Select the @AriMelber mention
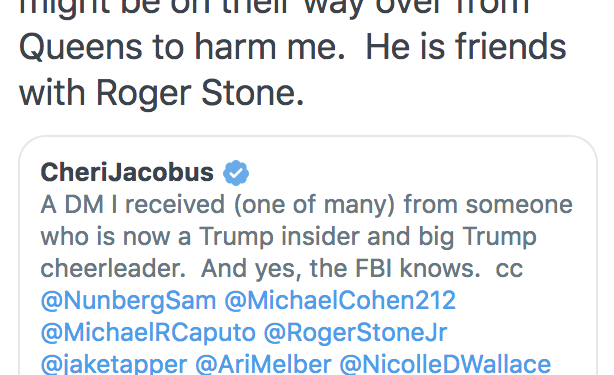Image resolution: width=614 pixels, height=375 pixels. tap(263, 364)
